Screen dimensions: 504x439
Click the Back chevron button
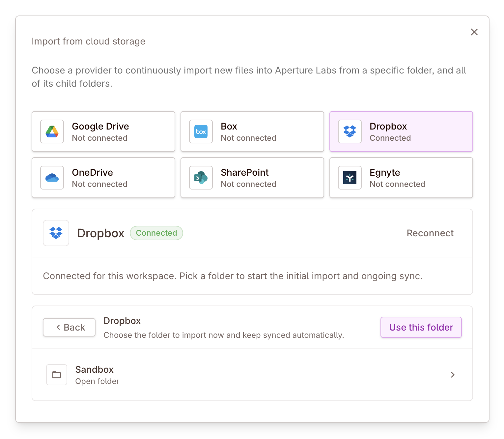[x=69, y=327]
